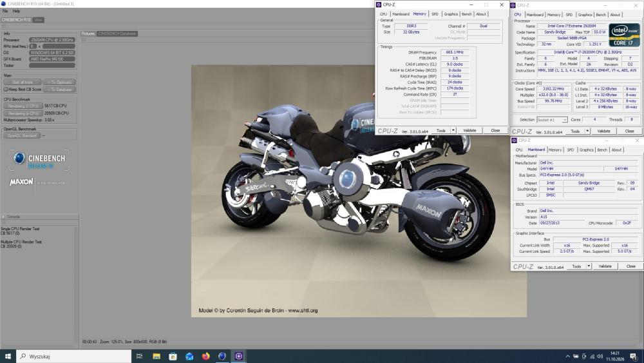Show hidden system tray icons
This screenshot has width=644, height=363.
567,357
